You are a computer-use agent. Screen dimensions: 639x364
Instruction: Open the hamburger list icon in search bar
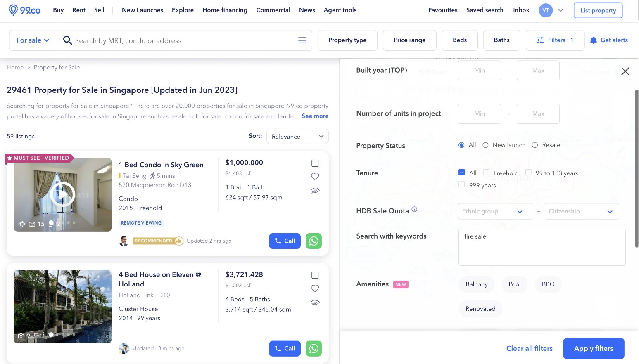tap(302, 40)
